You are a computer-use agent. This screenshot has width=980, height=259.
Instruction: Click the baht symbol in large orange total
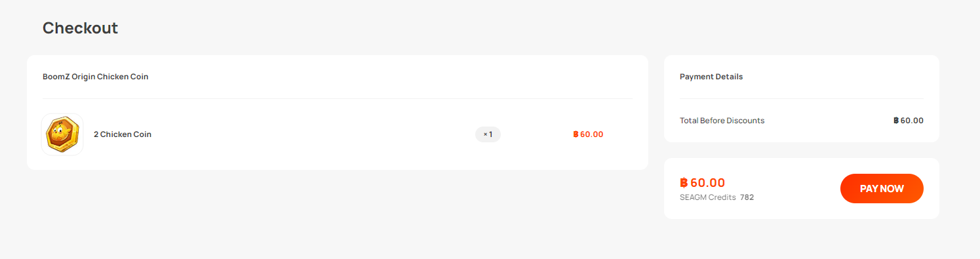pos(684,183)
